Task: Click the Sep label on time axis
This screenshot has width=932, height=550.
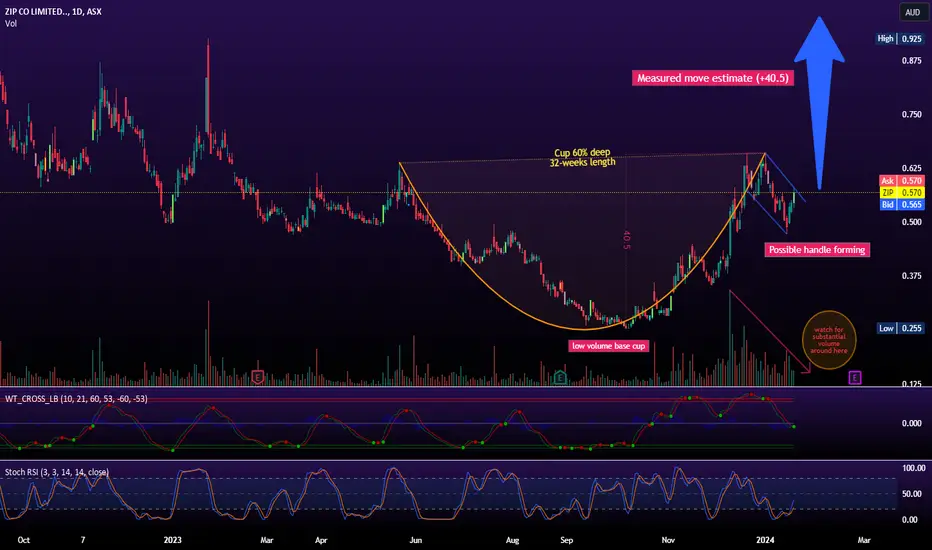Action: tap(566, 540)
